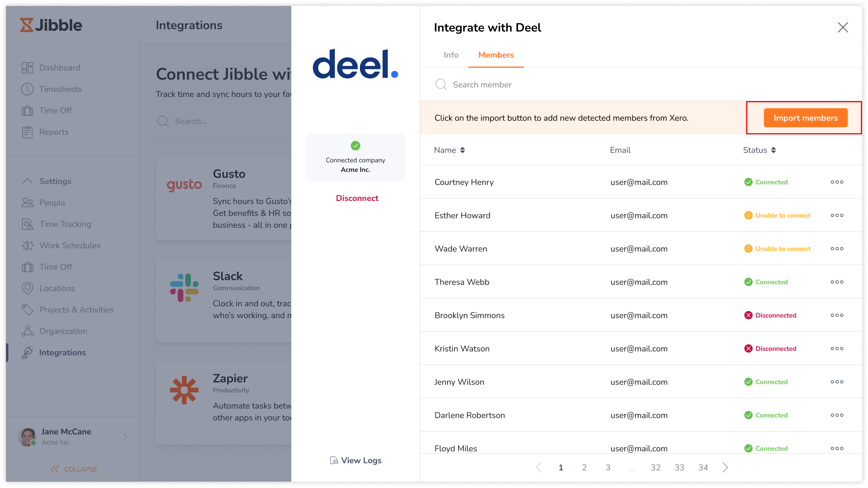Toggle connected status for Kristin Watson
The image size is (868, 488).
click(836, 348)
